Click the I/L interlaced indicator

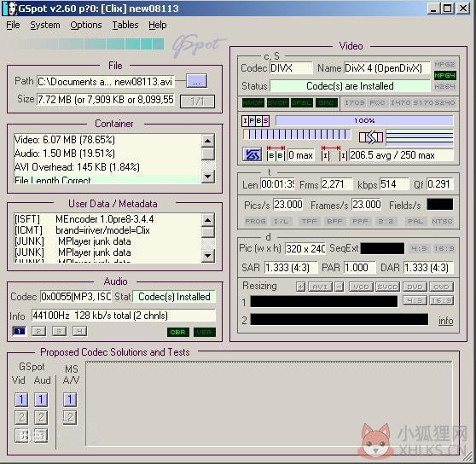[x=282, y=221]
